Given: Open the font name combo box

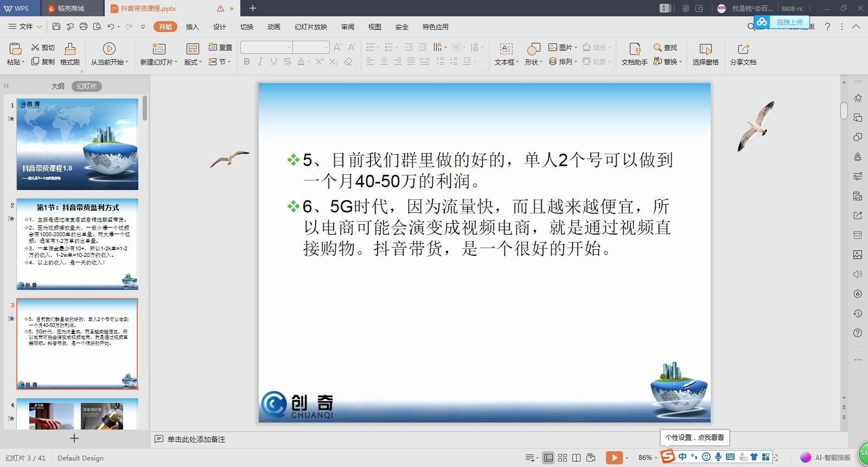Looking at the screenshot, I should pyautogui.click(x=266, y=47).
